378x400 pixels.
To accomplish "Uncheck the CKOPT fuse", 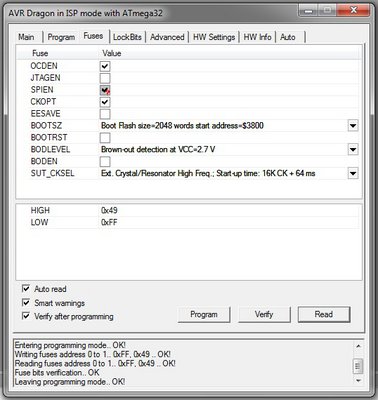I will tap(105, 102).
